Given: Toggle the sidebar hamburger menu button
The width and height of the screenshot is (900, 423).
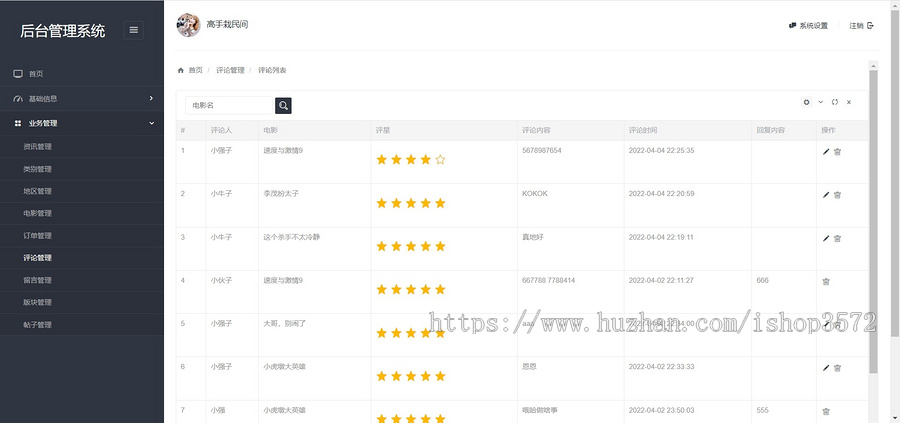Looking at the screenshot, I should tap(134, 30).
